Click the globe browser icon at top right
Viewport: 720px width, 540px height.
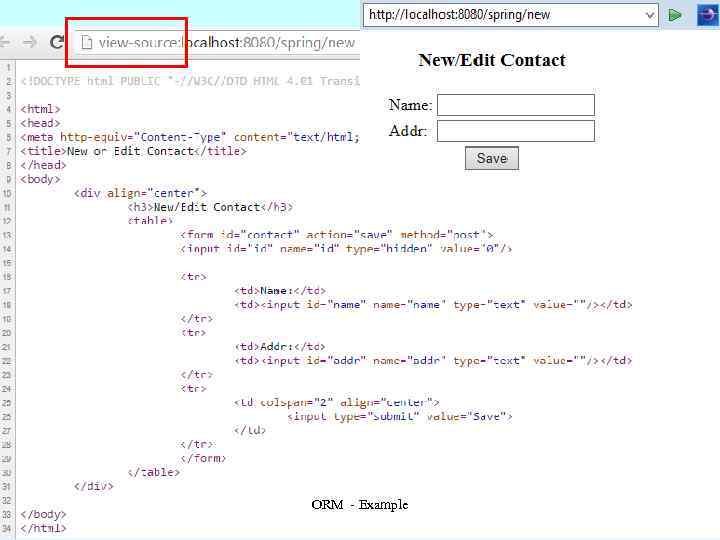click(707, 15)
